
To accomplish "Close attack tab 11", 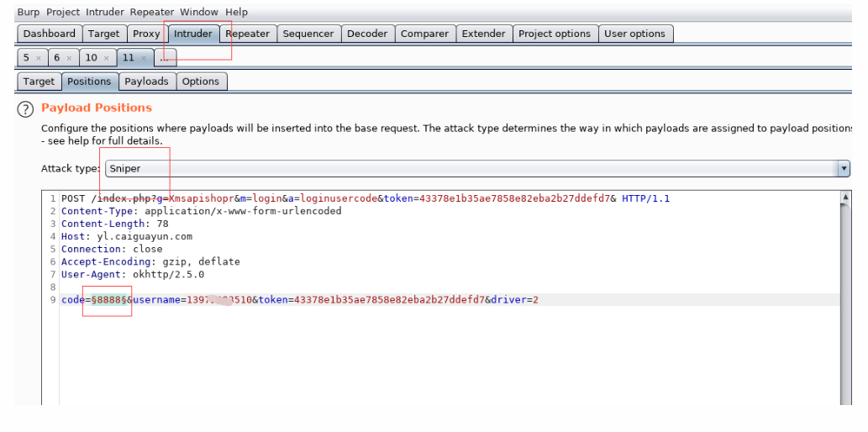I will (x=144, y=58).
